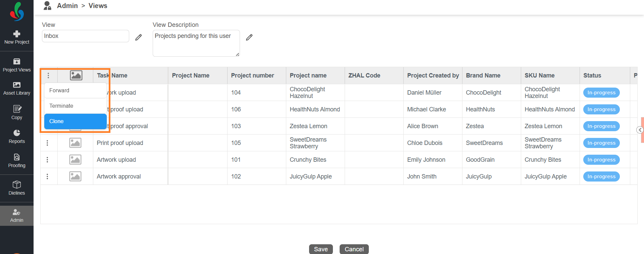Open Project Views in sidebar

[x=17, y=65]
